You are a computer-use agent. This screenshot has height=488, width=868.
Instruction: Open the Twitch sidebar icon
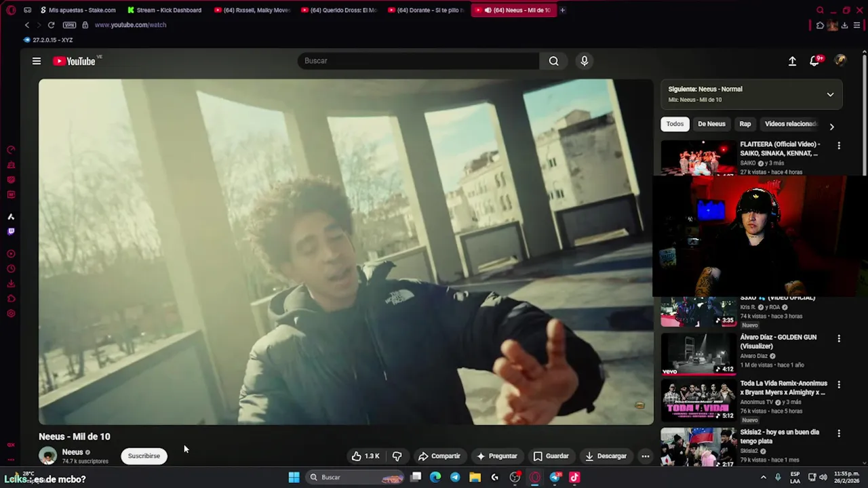pos(11,232)
